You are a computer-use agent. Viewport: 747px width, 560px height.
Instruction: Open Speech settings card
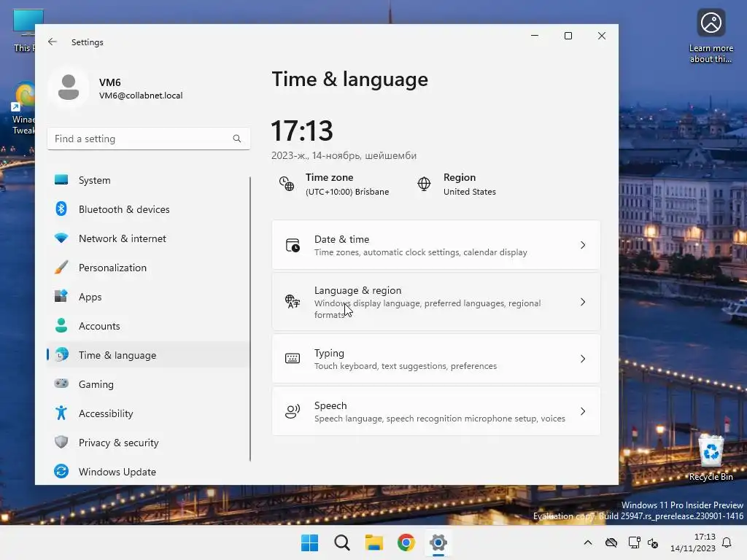coord(436,411)
